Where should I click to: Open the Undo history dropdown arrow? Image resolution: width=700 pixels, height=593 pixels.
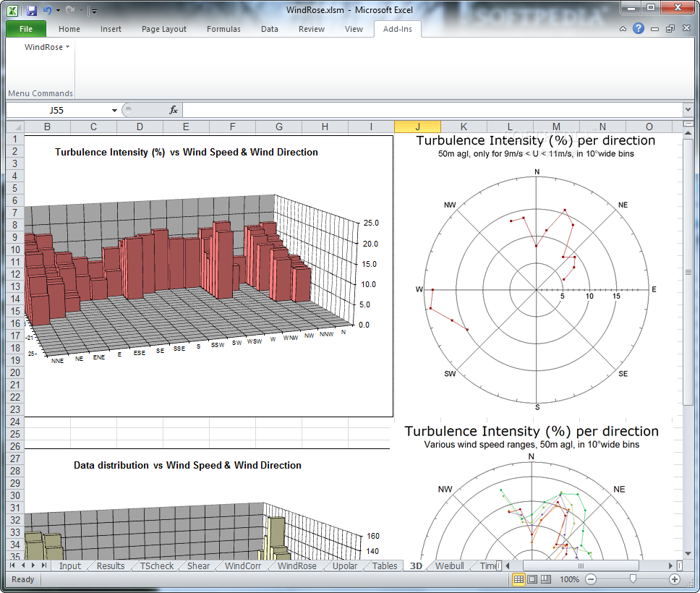point(58,10)
